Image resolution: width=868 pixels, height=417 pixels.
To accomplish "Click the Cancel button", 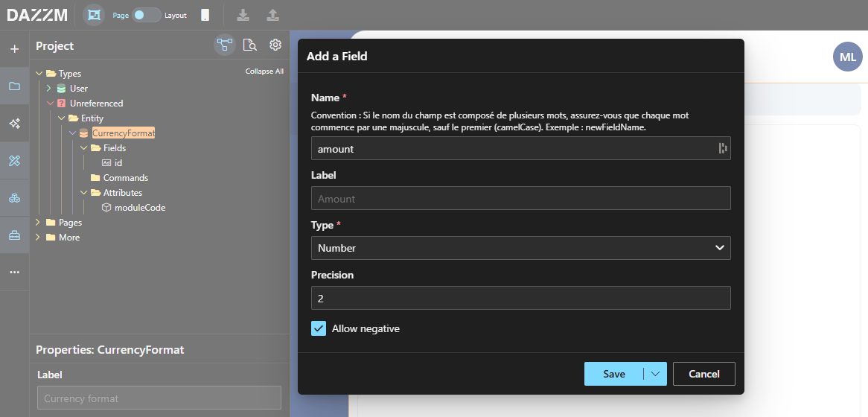I will click(x=704, y=374).
